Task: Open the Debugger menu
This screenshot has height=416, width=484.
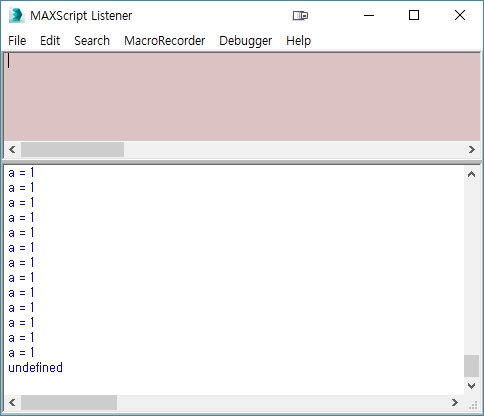Action: point(246,41)
